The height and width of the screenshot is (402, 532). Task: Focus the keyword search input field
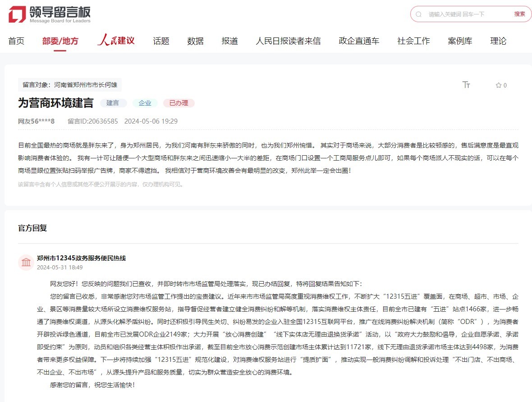click(x=468, y=14)
